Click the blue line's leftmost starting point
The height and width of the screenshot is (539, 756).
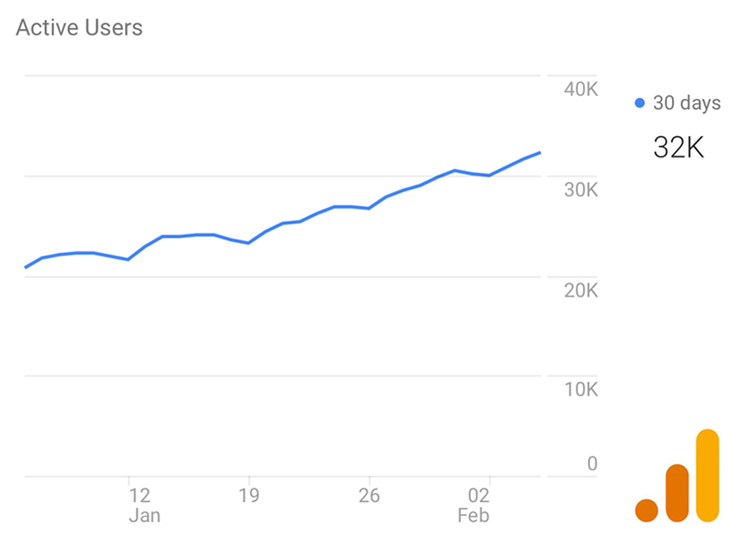26,267
